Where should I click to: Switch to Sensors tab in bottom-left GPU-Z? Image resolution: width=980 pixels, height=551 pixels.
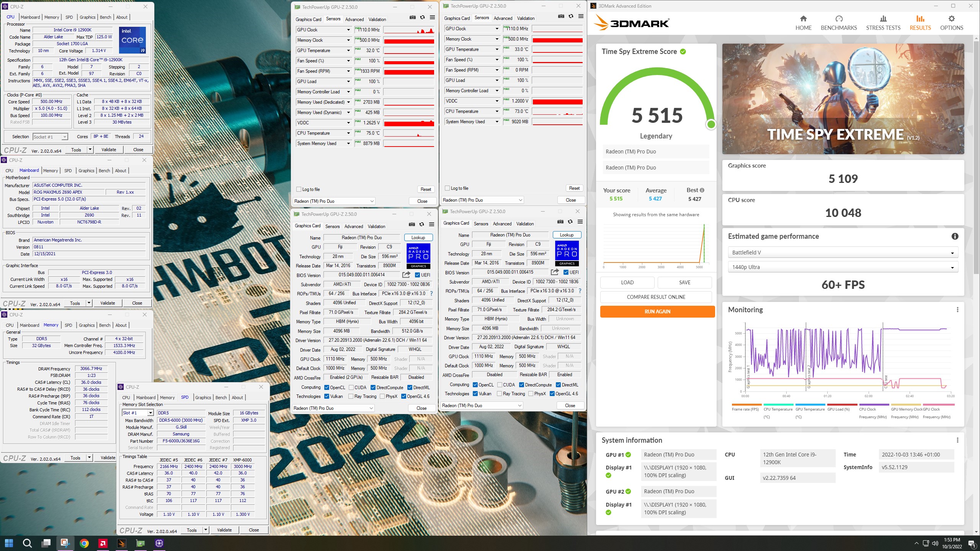pos(332,227)
